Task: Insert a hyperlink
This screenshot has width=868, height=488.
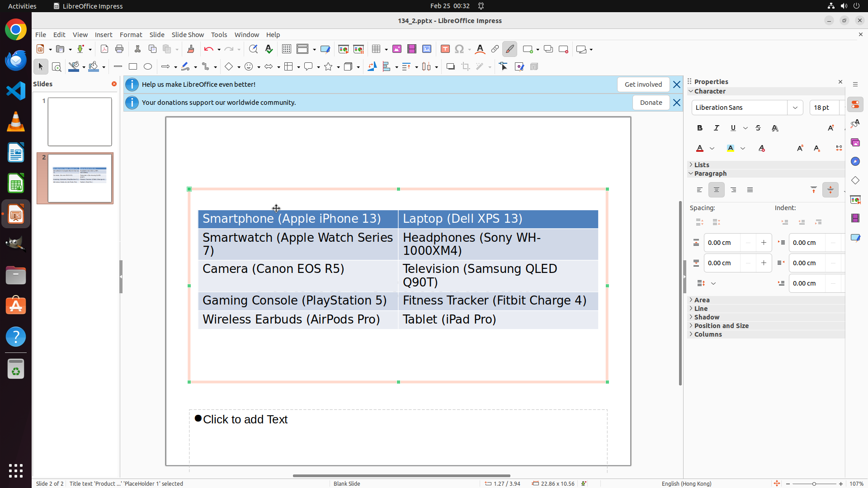Action: pos(495,49)
